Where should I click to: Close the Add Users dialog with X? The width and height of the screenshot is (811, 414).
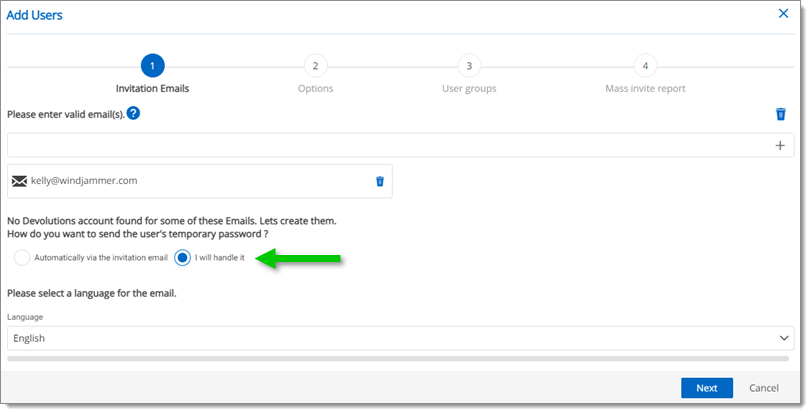(784, 14)
